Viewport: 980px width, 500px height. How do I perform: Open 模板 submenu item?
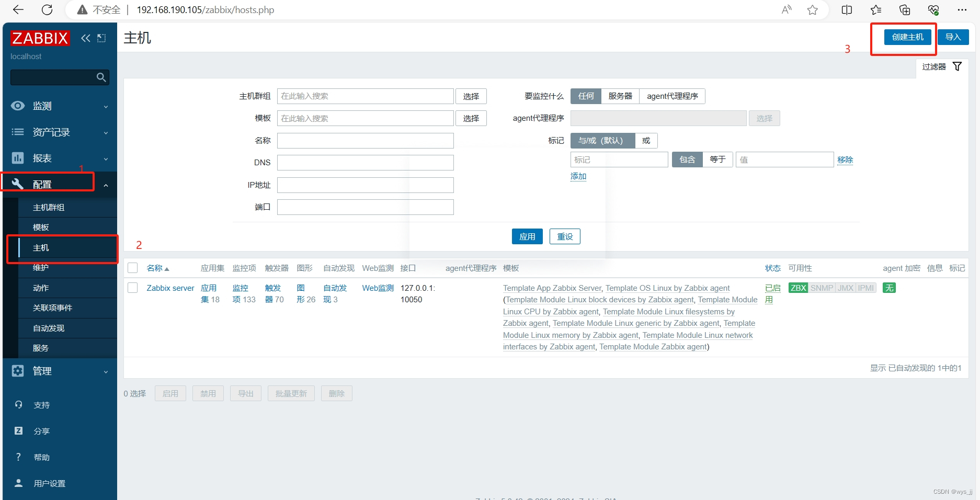pos(67,228)
